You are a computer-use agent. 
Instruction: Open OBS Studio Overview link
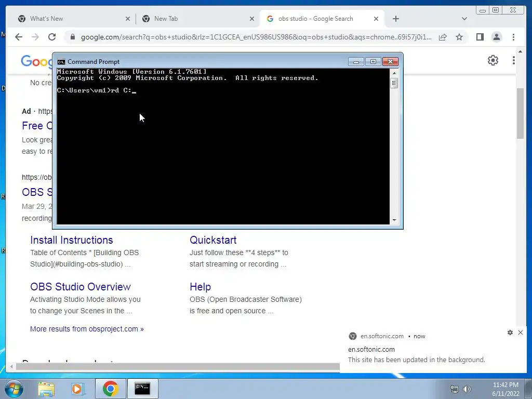tap(81, 287)
